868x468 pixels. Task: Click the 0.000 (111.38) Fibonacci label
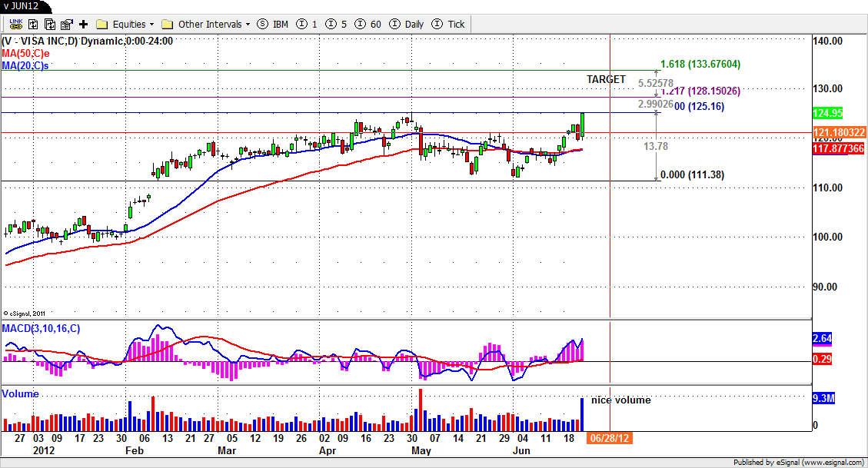[693, 174]
